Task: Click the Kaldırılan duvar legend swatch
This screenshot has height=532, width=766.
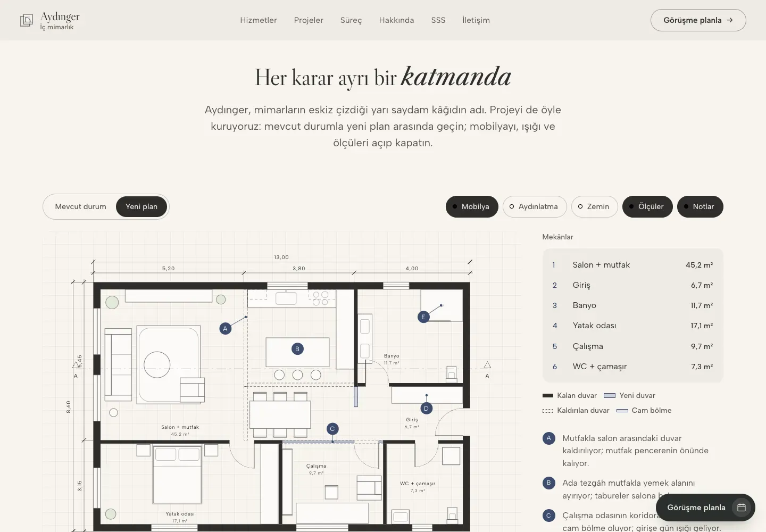Action: pos(548,411)
